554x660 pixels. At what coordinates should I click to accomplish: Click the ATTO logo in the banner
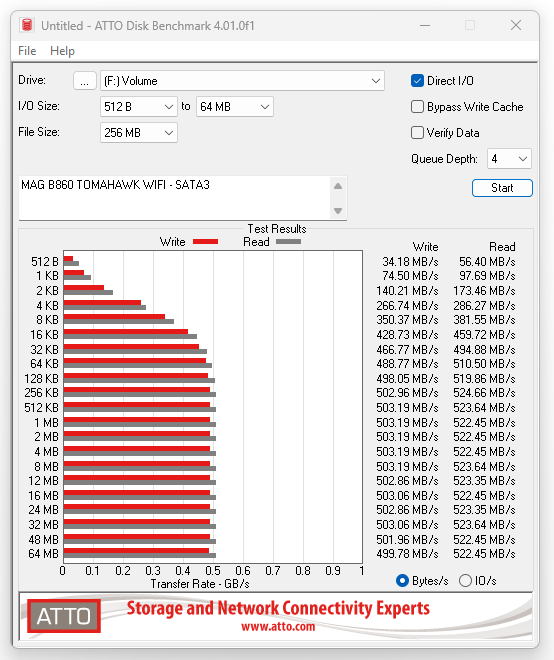coord(64,616)
